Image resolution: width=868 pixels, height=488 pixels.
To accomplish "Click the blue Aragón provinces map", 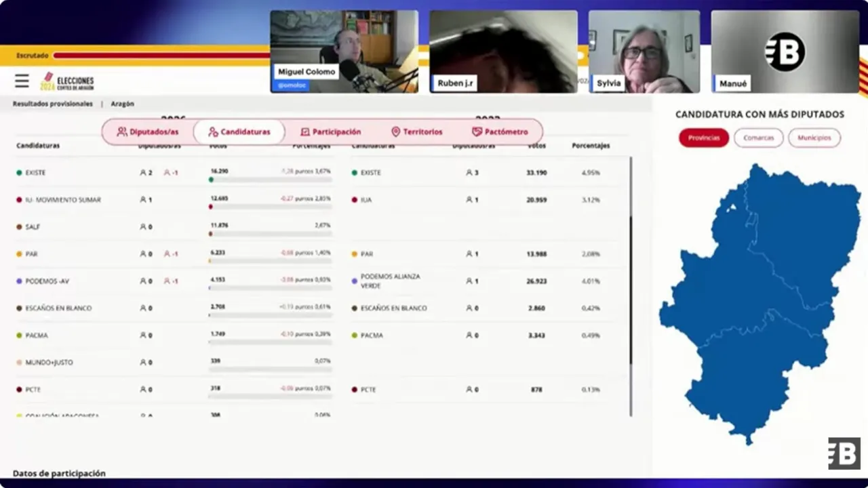I will click(x=759, y=304).
